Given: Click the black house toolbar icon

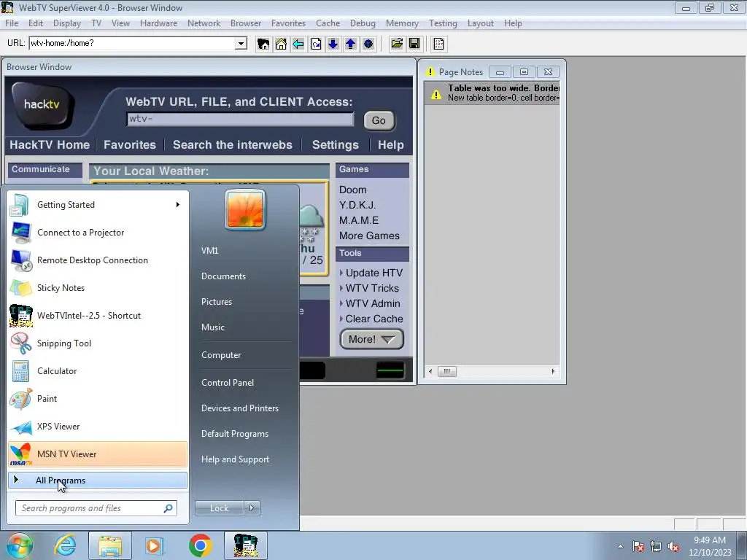Looking at the screenshot, I should point(263,44).
